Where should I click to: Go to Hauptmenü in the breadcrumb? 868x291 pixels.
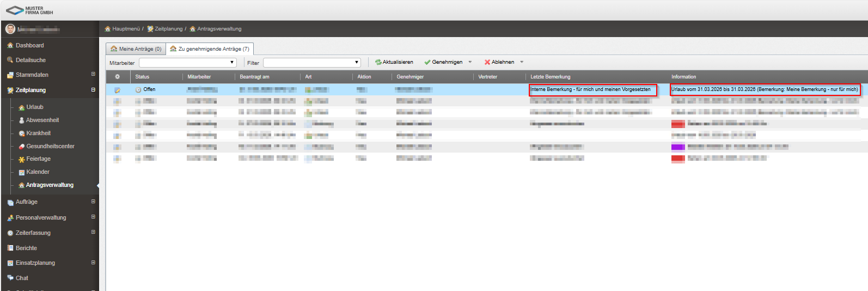tap(125, 29)
